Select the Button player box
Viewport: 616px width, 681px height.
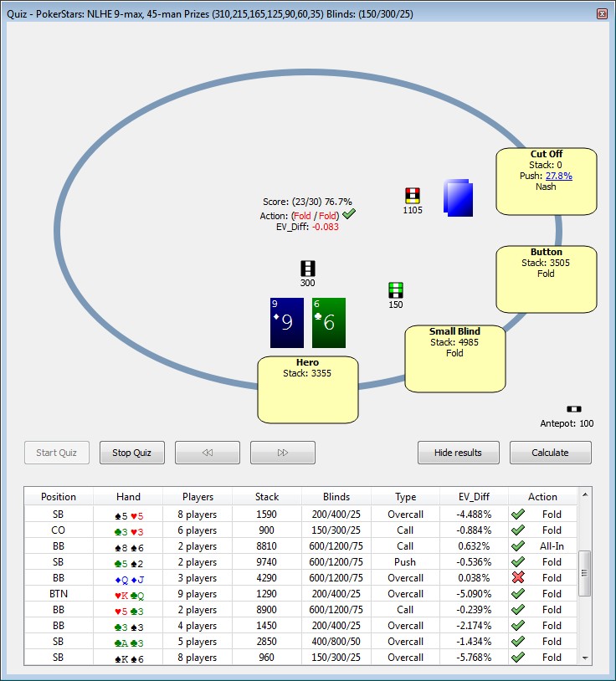pos(547,279)
